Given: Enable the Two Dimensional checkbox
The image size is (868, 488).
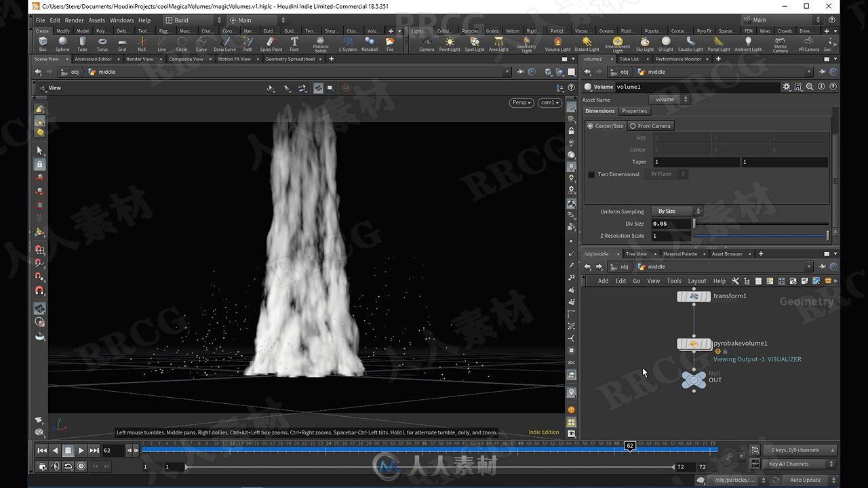Looking at the screenshot, I should coord(591,174).
